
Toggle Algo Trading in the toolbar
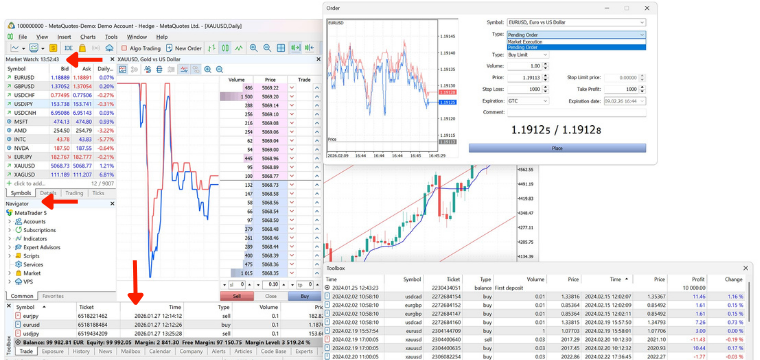pyautogui.click(x=141, y=48)
